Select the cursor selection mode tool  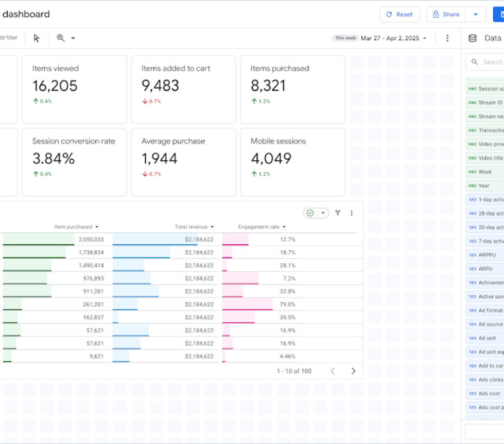[37, 38]
